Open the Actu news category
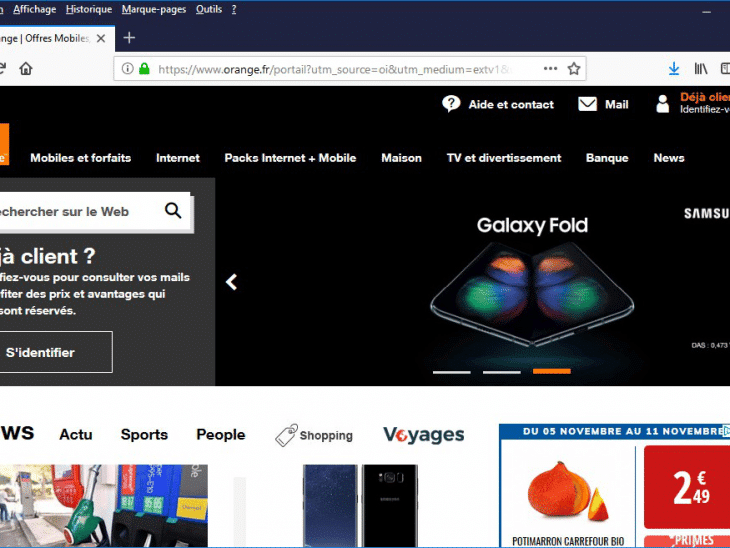730x548 pixels. [76, 434]
